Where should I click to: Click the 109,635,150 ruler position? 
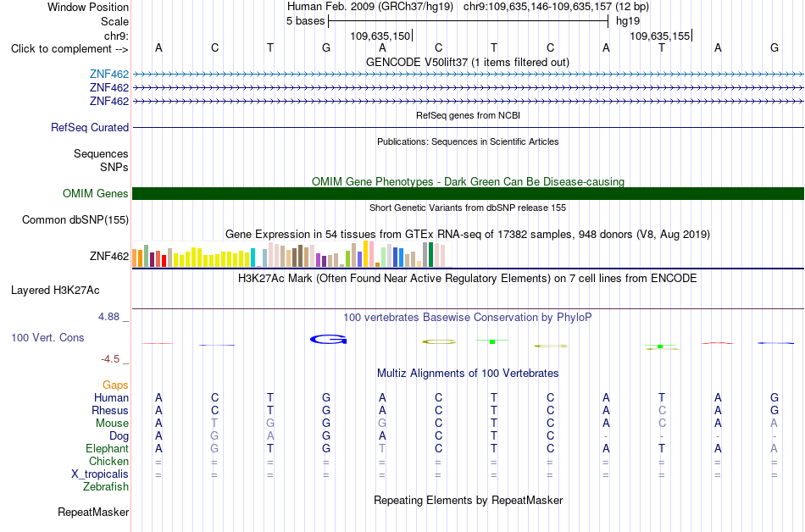click(380, 36)
